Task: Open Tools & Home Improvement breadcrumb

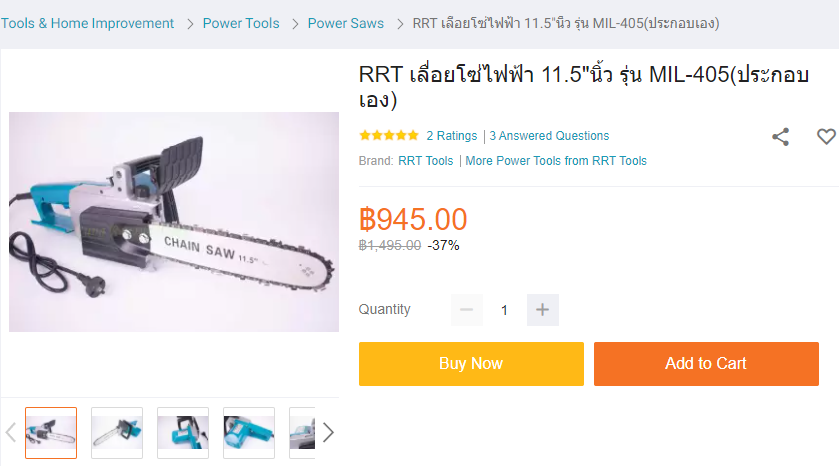Action: [87, 24]
